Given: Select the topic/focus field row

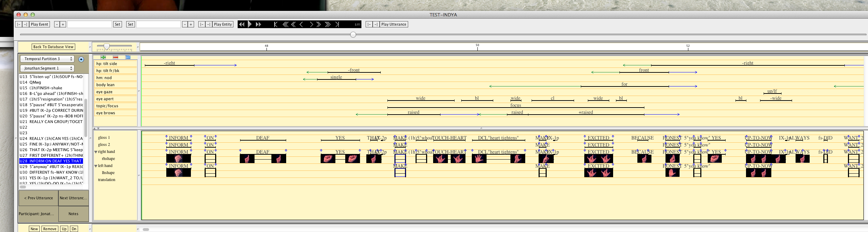Looking at the screenshot, I should (115, 106).
